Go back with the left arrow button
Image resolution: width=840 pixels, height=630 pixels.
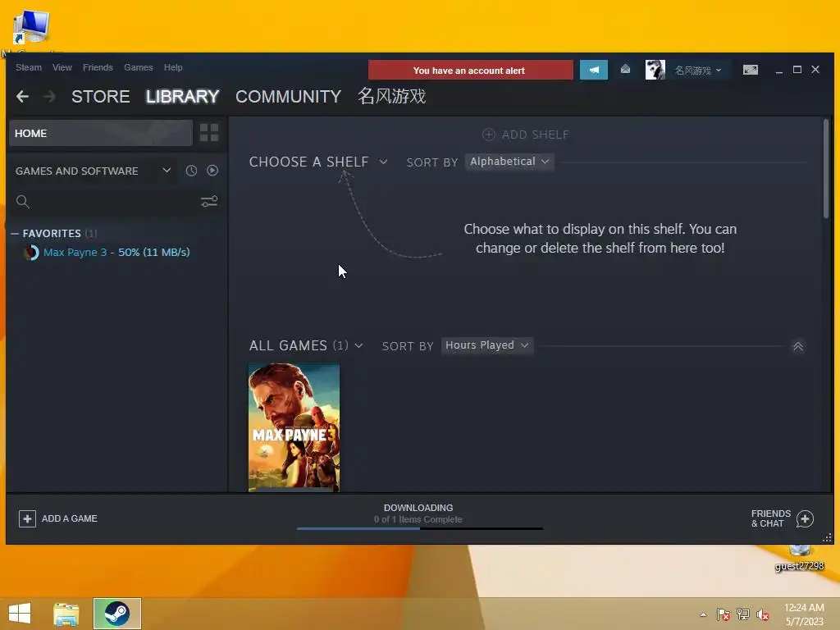[22, 97]
